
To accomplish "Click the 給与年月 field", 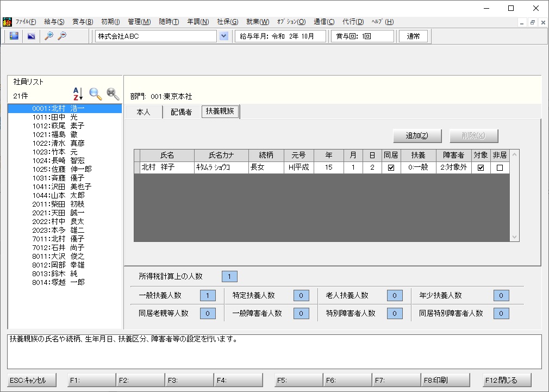I will point(280,36).
